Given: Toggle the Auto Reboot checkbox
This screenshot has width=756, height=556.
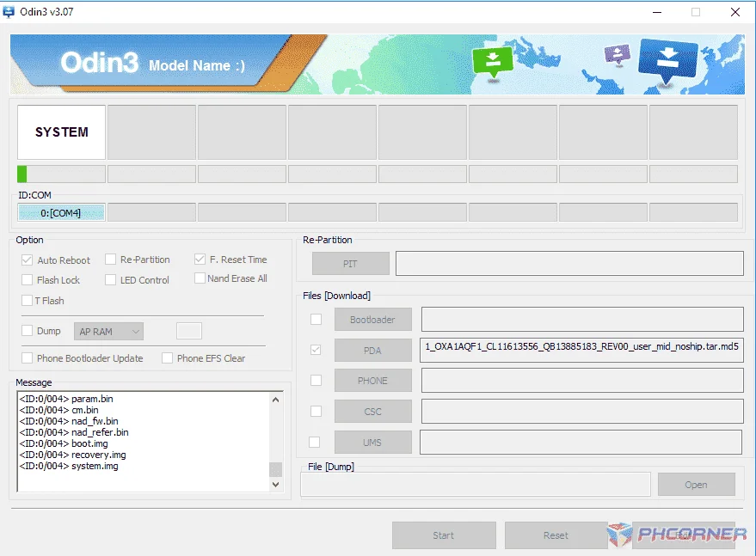Looking at the screenshot, I should pyautogui.click(x=27, y=260).
